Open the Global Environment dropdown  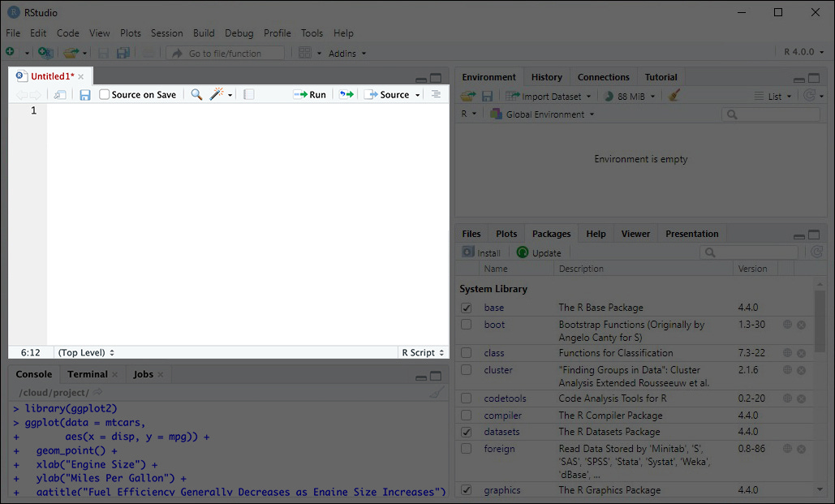pyautogui.click(x=543, y=114)
